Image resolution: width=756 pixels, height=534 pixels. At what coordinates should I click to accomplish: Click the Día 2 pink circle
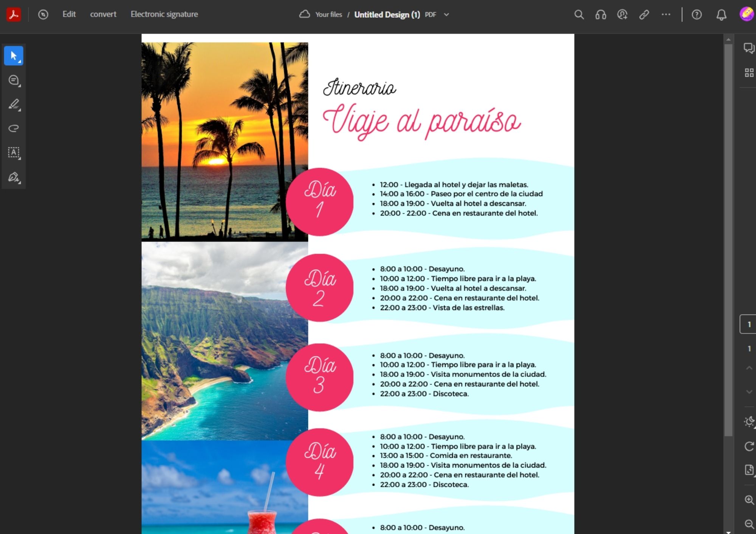tap(320, 288)
